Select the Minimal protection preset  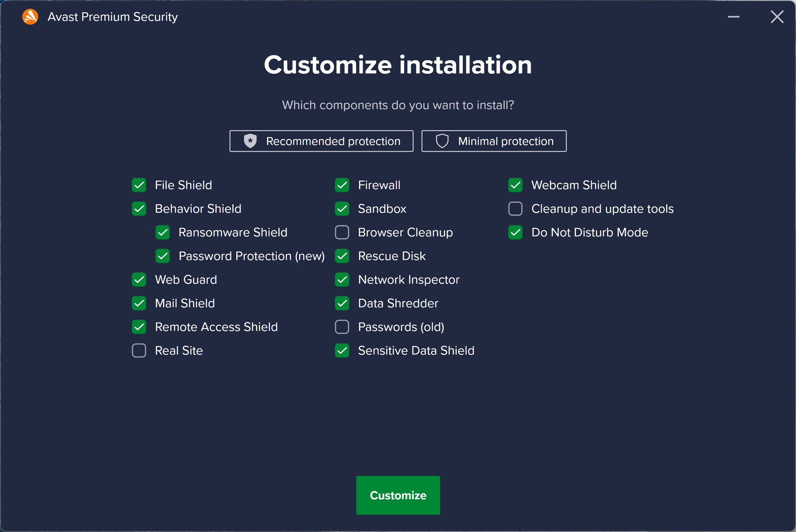pos(494,141)
